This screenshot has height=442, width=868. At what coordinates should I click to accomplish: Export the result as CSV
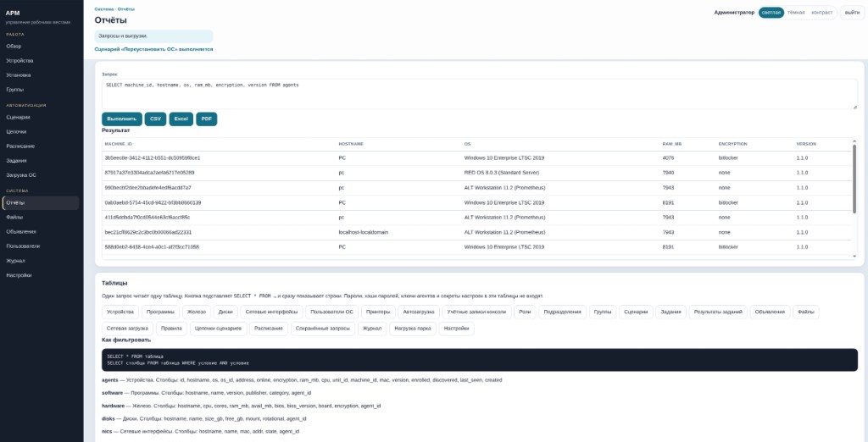click(156, 119)
